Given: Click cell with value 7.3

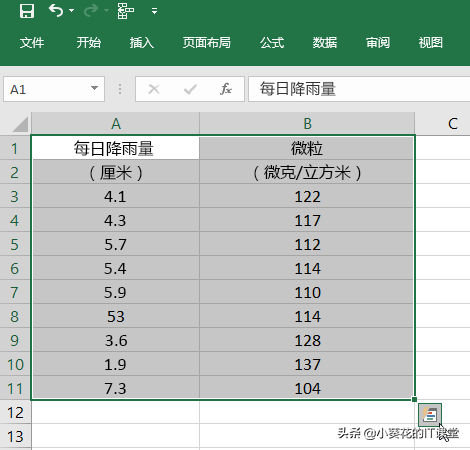Looking at the screenshot, I should point(116,388).
